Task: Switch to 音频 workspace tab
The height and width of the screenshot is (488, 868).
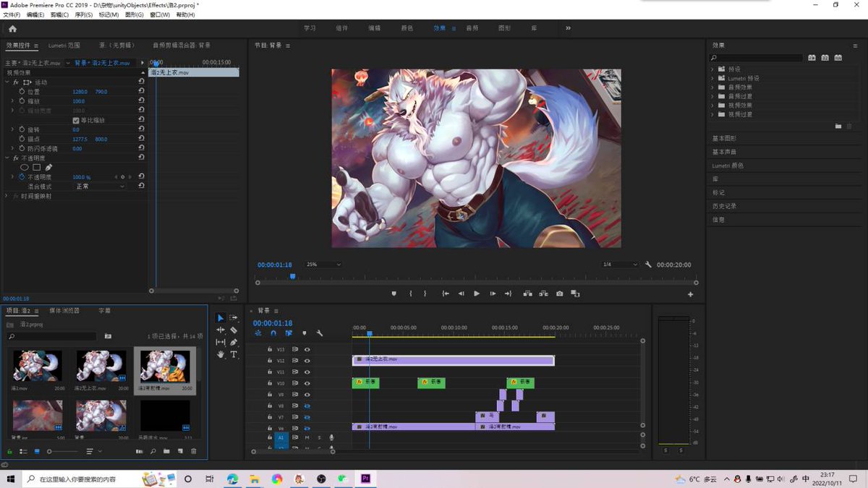Action: point(472,28)
